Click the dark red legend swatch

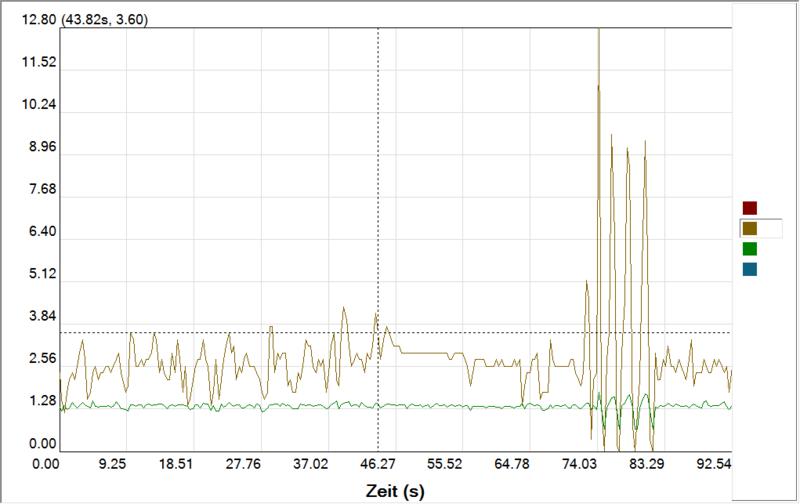749,207
